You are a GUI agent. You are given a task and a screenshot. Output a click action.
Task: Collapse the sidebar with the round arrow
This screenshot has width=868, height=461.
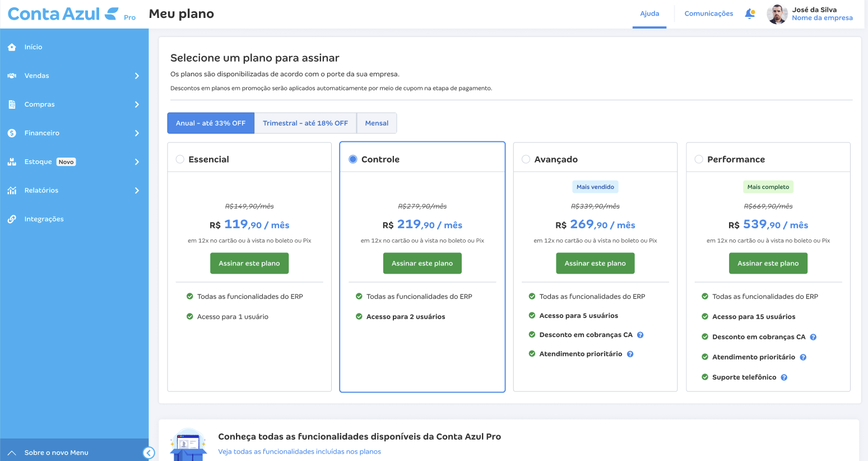coord(148,453)
